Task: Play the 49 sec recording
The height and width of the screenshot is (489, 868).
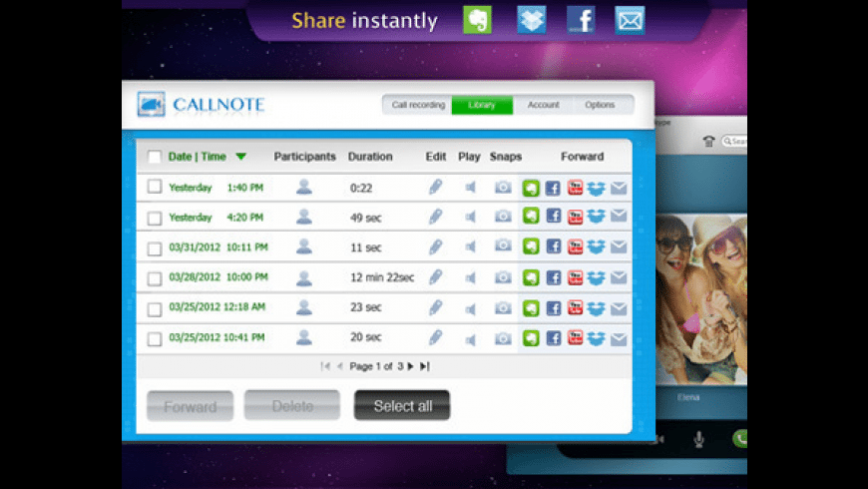Action: [x=470, y=217]
